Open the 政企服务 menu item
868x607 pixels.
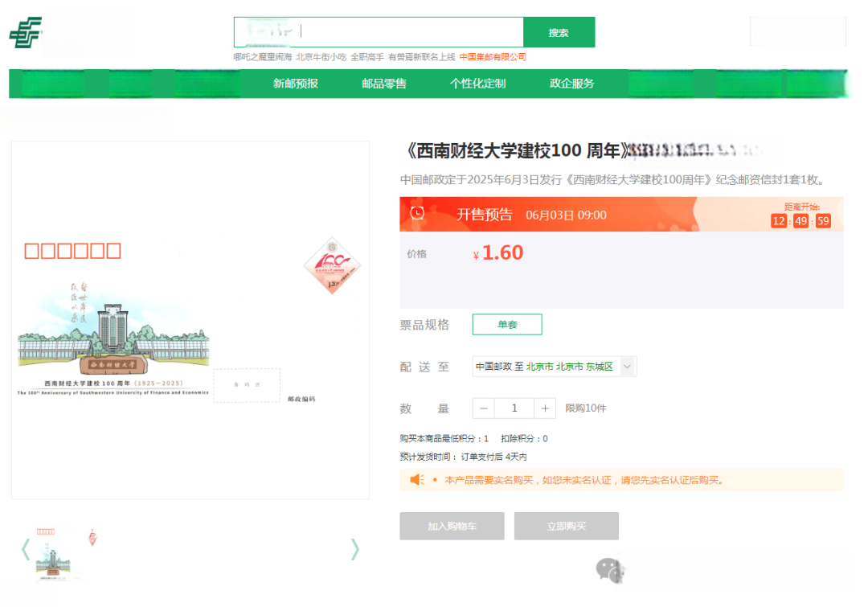point(572,84)
